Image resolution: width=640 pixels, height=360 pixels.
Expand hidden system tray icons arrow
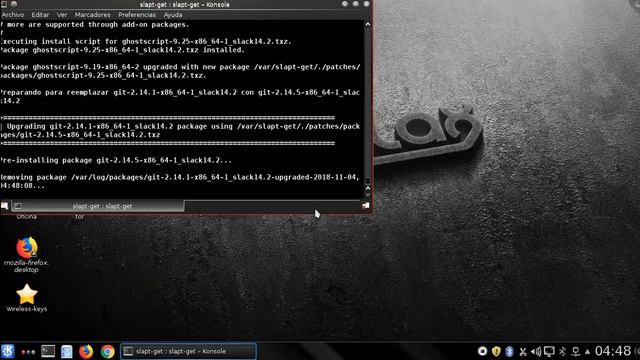(x=587, y=351)
